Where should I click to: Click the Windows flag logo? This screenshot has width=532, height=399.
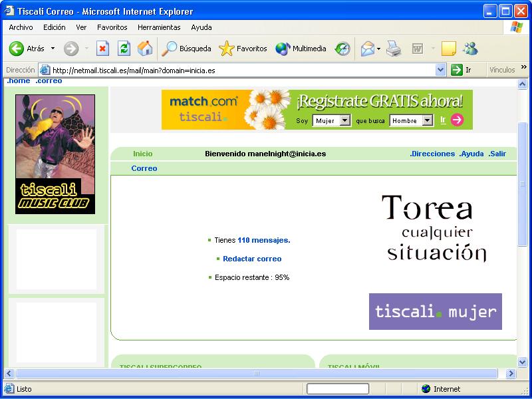[517, 27]
